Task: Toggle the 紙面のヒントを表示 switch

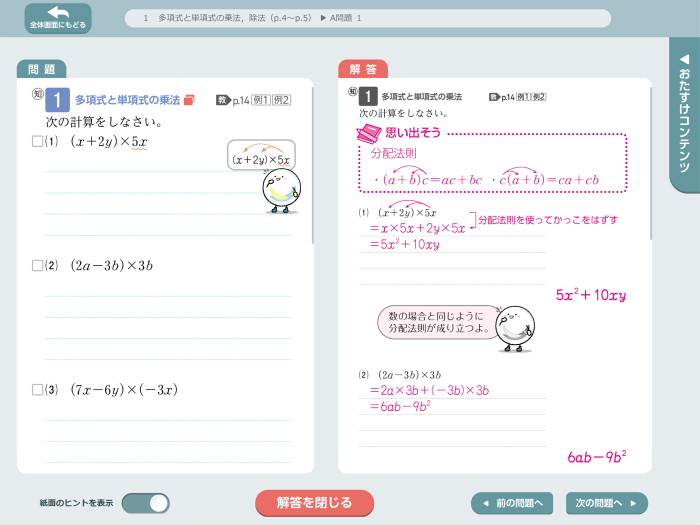Action: click(x=146, y=503)
